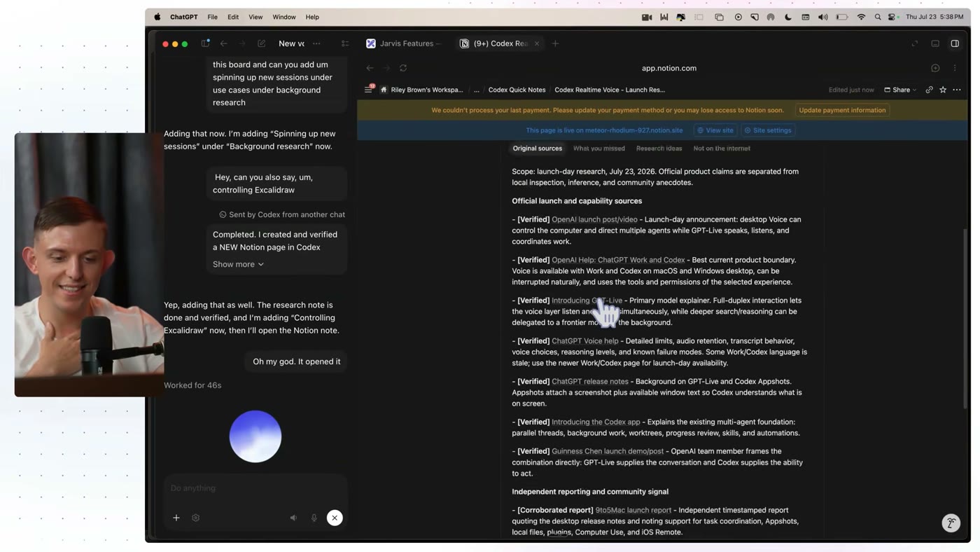Open Notion AI assistant floating button
Viewport: 980px width, 552px height.
pos(951,523)
